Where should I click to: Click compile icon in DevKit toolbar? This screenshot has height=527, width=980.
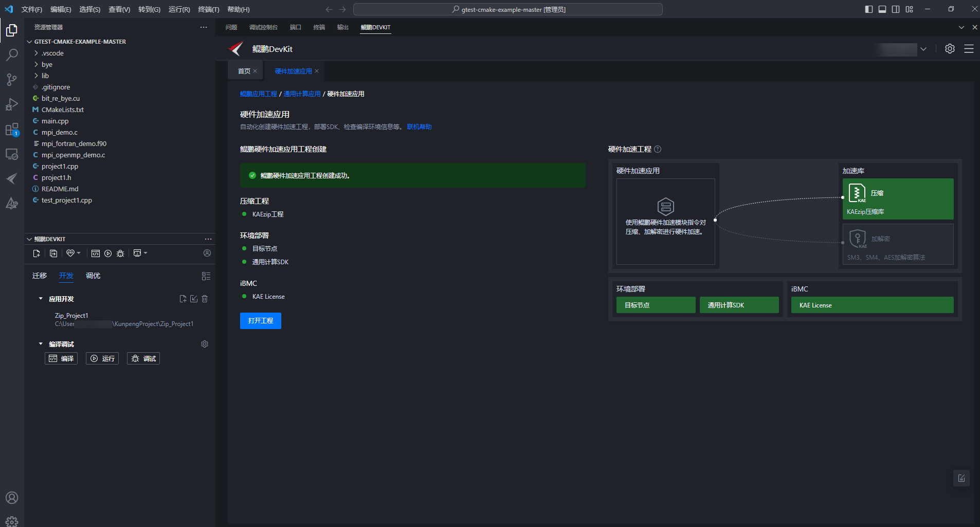(x=96, y=253)
